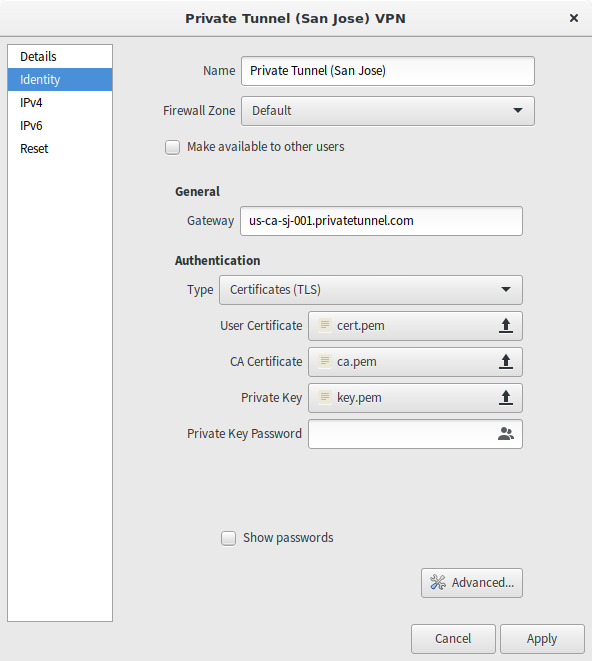Click key.pem file document icon
The image size is (592, 661).
[325, 397]
